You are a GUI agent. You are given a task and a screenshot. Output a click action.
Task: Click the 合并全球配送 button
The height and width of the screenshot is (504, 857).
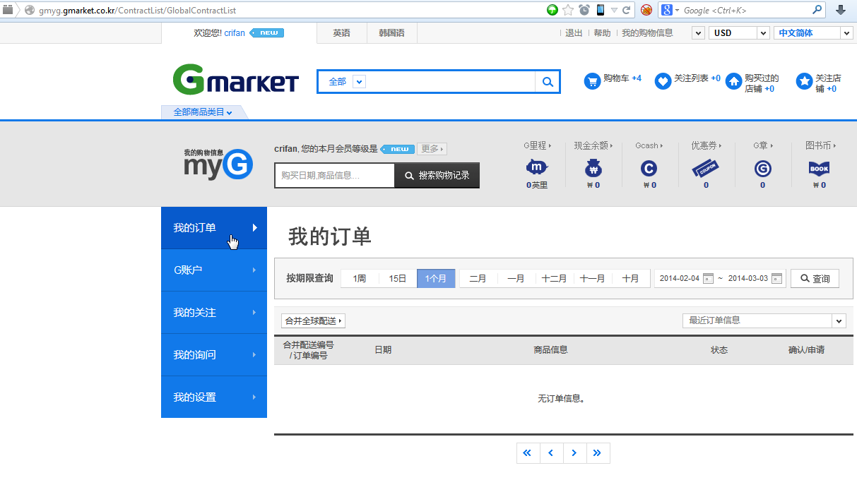[313, 320]
